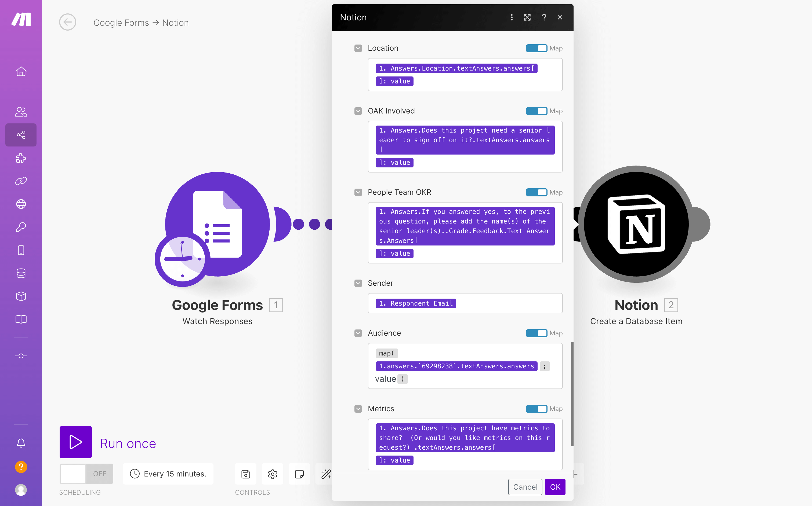812x506 pixels.
Task: Close the Notion dialog
Action: click(x=560, y=17)
